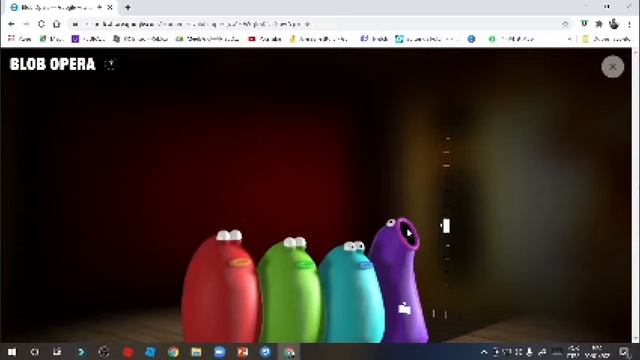Open the Extensions puzzle-piece menu
Viewport: 640px width, 360px height.
click(x=599, y=24)
